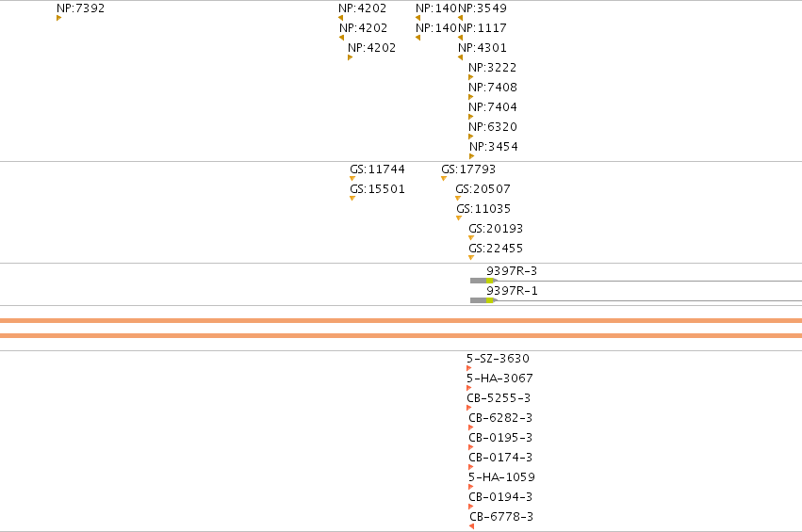The width and height of the screenshot is (802, 532).
Task: Click the CB-0174-3 feature label
Action: [x=500, y=458]
